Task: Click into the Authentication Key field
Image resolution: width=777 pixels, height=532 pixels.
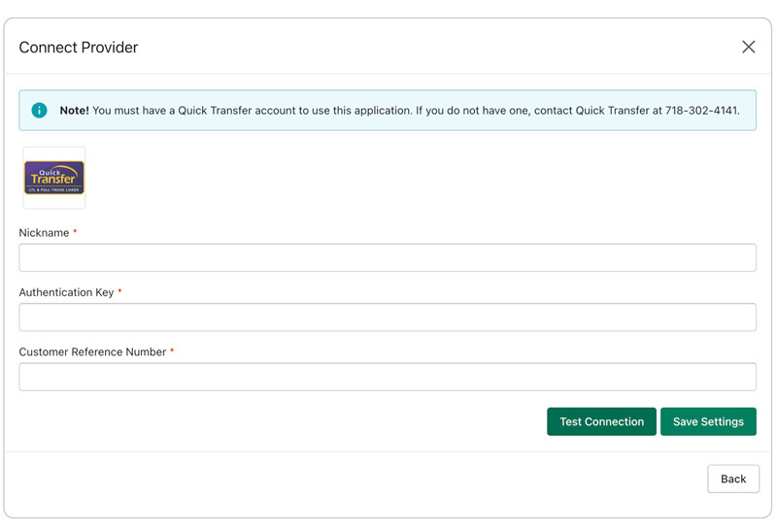Action: click(388, 317)
